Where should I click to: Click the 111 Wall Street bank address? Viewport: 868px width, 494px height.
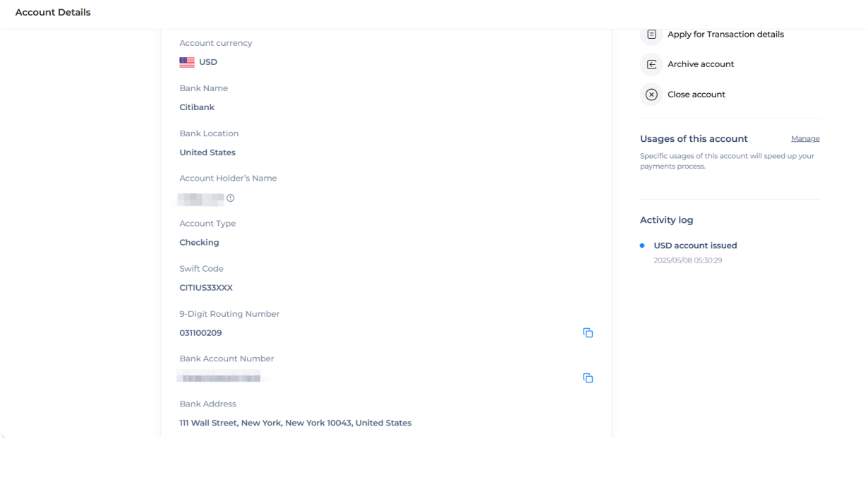coord(295,423)
